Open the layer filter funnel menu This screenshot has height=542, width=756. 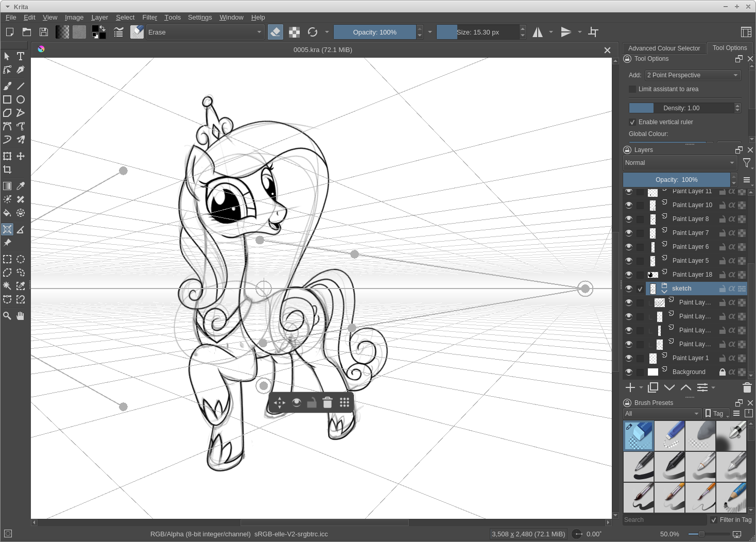[747, 163]
